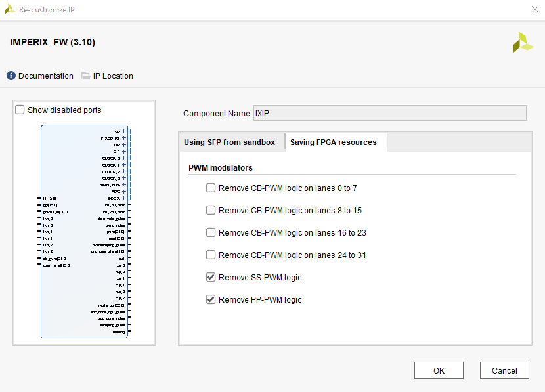
Task: Click the cpu_core_state port label
Action: (x=108, y=251)
